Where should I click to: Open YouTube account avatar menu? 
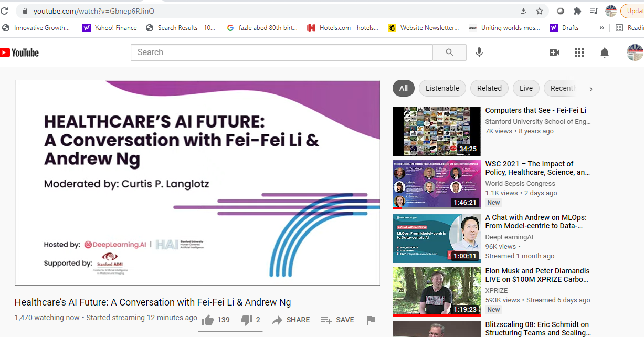coord(635,52)
